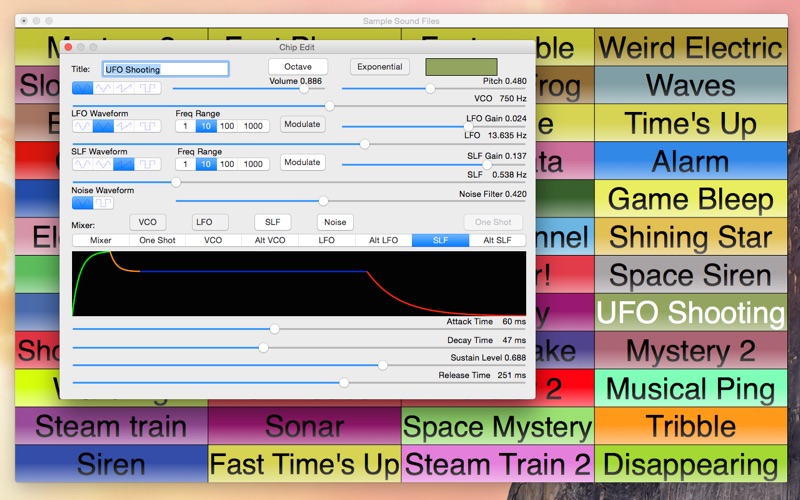
Task: Click the Release Time slider knob
Action: click(x=344, y=383)
